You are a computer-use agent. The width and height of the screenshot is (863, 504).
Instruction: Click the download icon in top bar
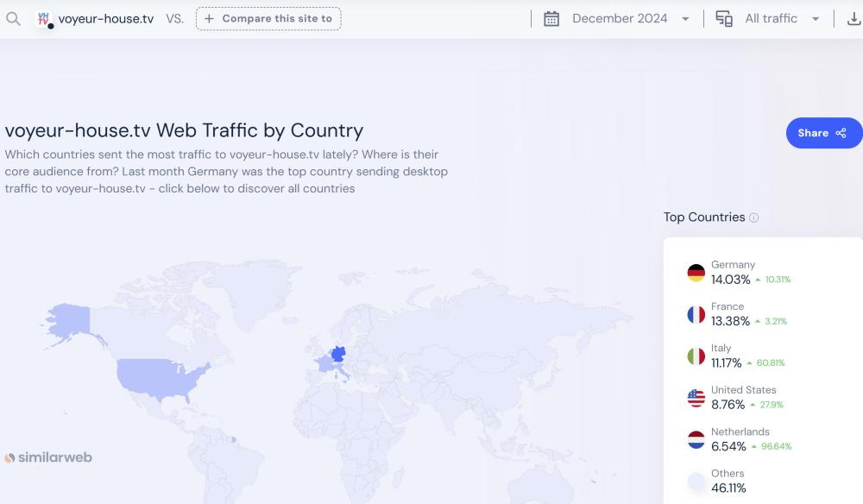coord(853,19)
